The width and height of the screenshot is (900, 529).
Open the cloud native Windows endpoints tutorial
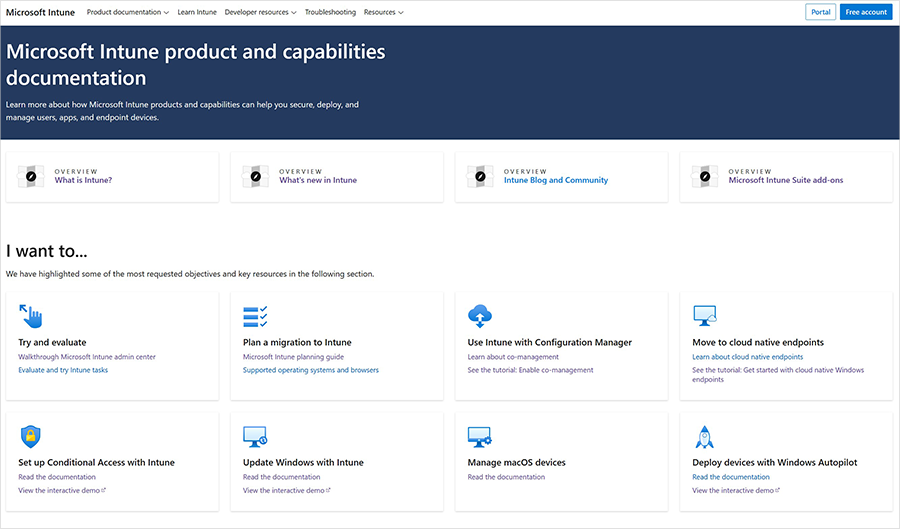[x=778, y=375]
